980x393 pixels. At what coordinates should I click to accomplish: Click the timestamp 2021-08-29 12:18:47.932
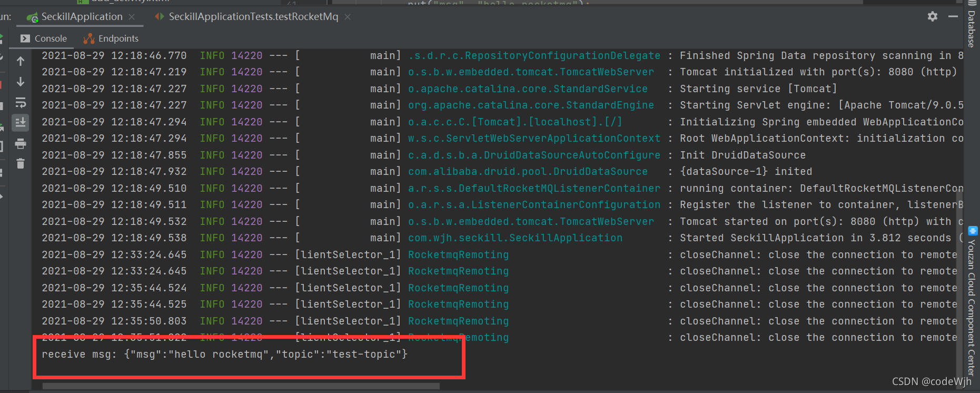(x=114, y=172)
